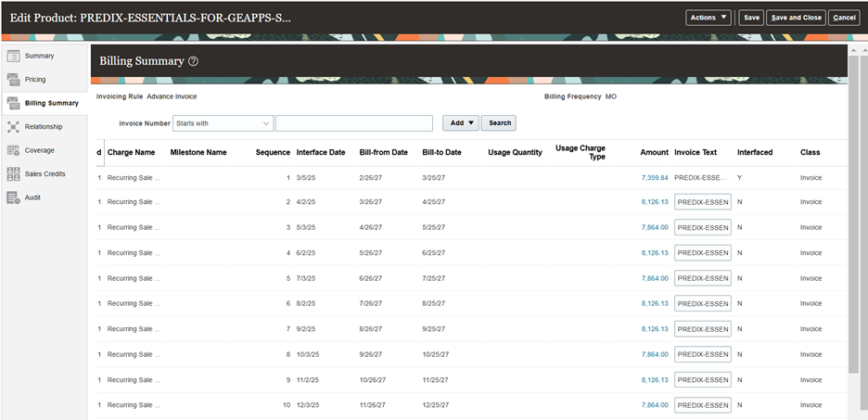Edit Invoice Text field for sequence 3
The image size is (868, 420).
703,227
